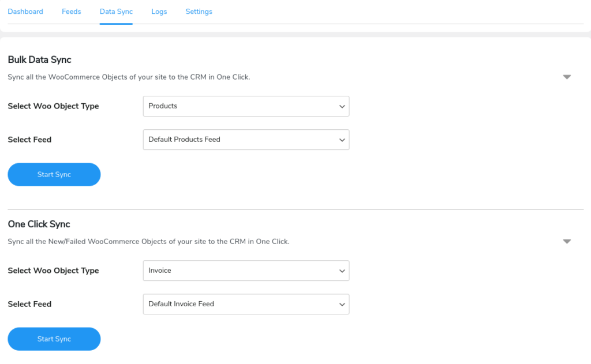Open the Default Products Feed dropdown

(x=246, y=140)
